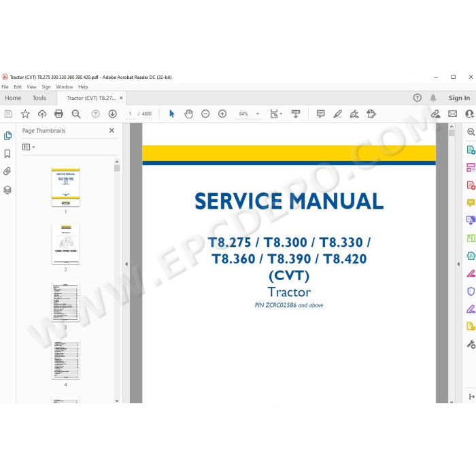
Task: Click the user account icon
Action: click(469, 114)
